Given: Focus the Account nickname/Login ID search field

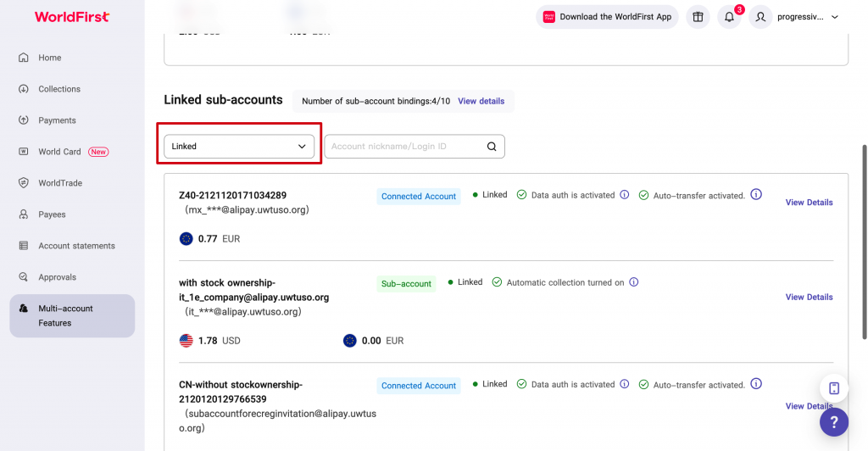Looking at the screenshot, I should [404, 147].
